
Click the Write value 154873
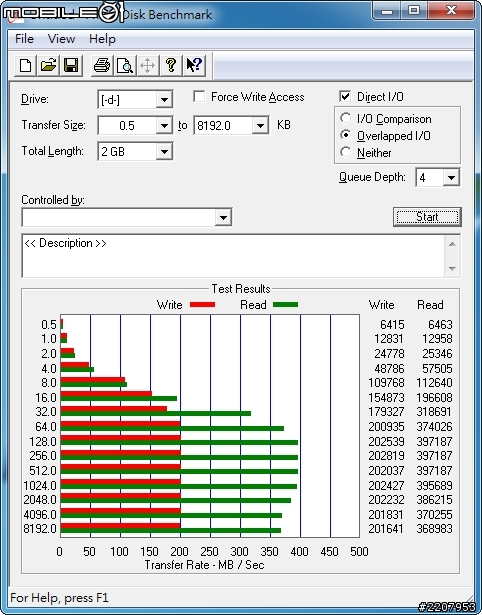pyautogui.click(x=386, y=397)
